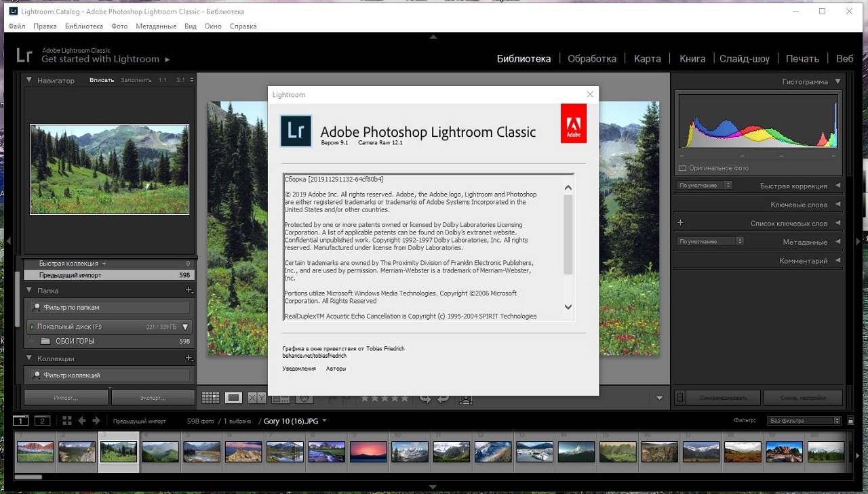Add a new collection with the plus icon

tap(189, 358)
